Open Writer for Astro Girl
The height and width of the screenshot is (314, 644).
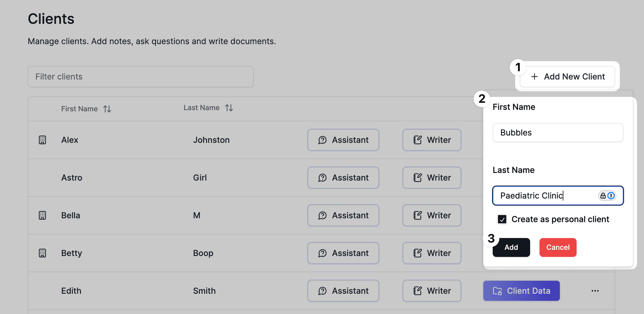pyautogui.click(x=432, y=178)
